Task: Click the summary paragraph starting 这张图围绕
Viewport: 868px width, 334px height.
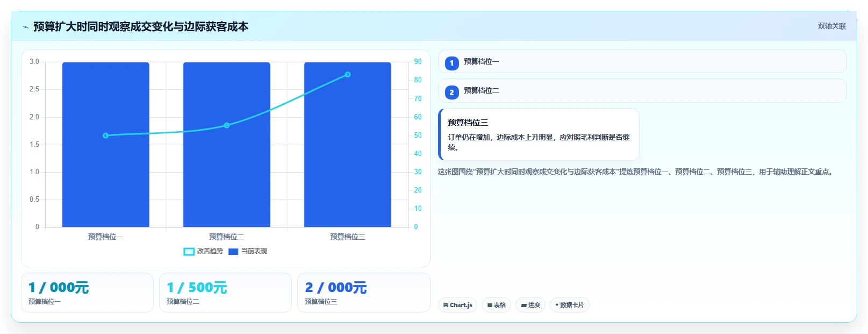Action: (x=635, y=172)
